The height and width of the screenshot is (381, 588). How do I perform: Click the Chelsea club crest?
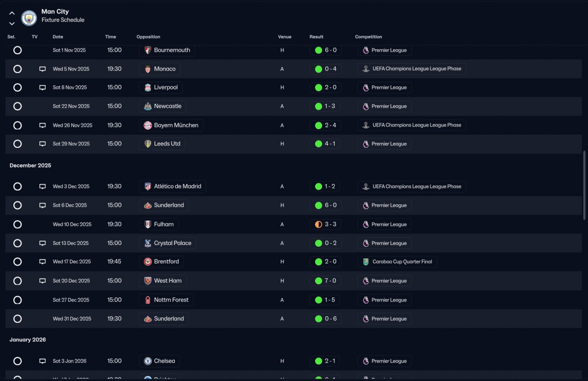click(147, 361)
